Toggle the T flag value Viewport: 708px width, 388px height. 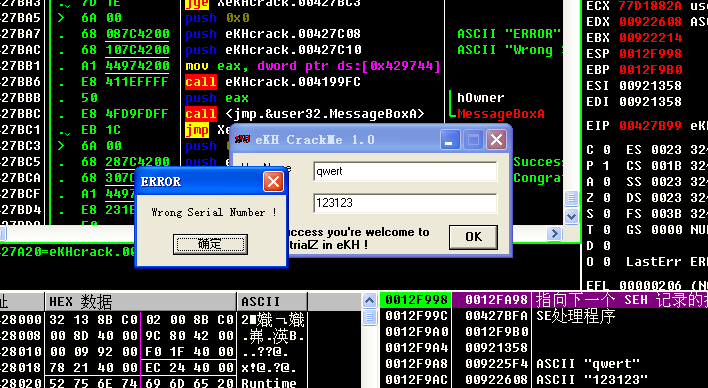[x=607, y=229]
